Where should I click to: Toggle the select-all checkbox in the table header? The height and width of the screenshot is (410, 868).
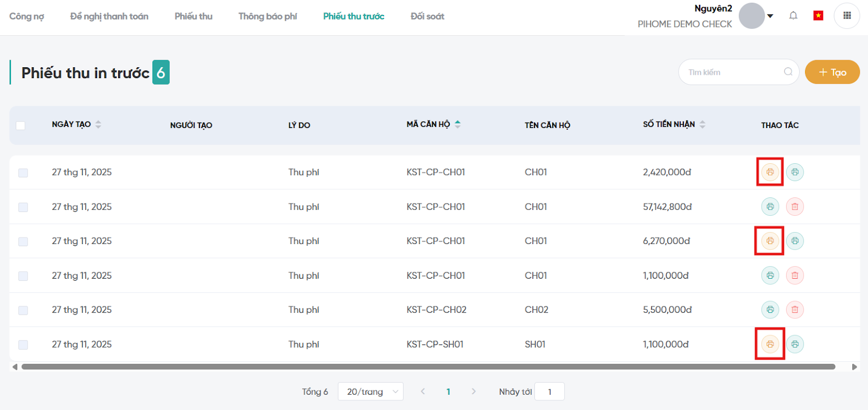[21, 125]
